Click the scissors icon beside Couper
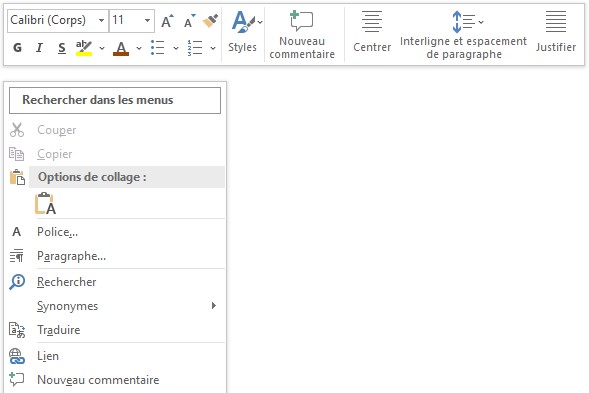 [x=17, y=130]
